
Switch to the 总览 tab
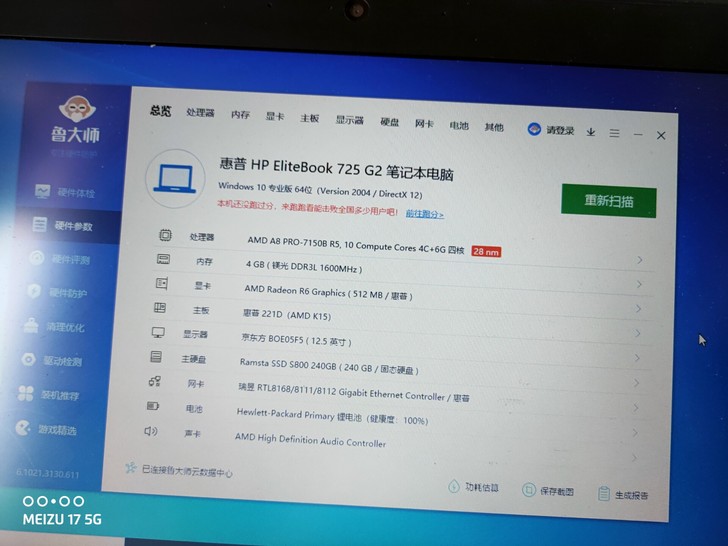pyautogui.click(x=161, y=111)
